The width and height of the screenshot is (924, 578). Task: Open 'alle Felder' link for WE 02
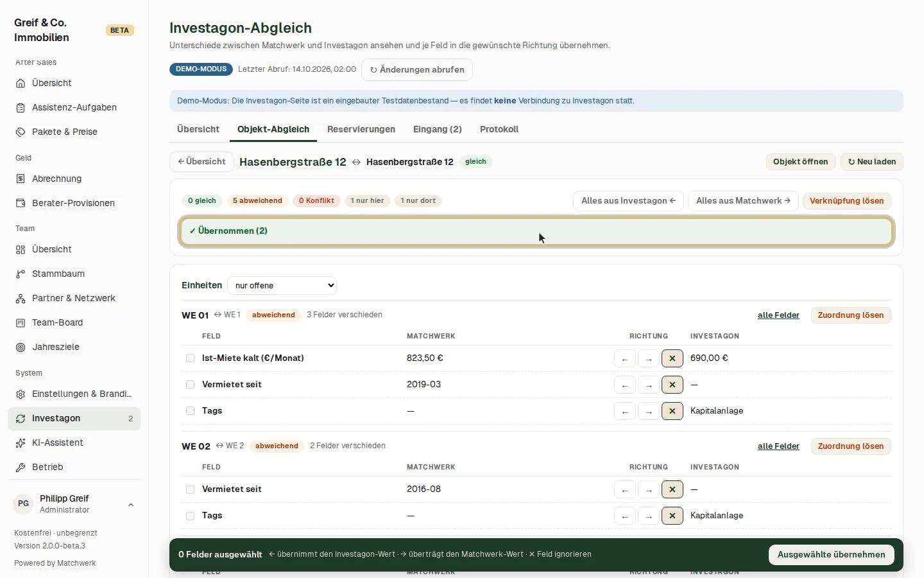(x=778, y=446)
